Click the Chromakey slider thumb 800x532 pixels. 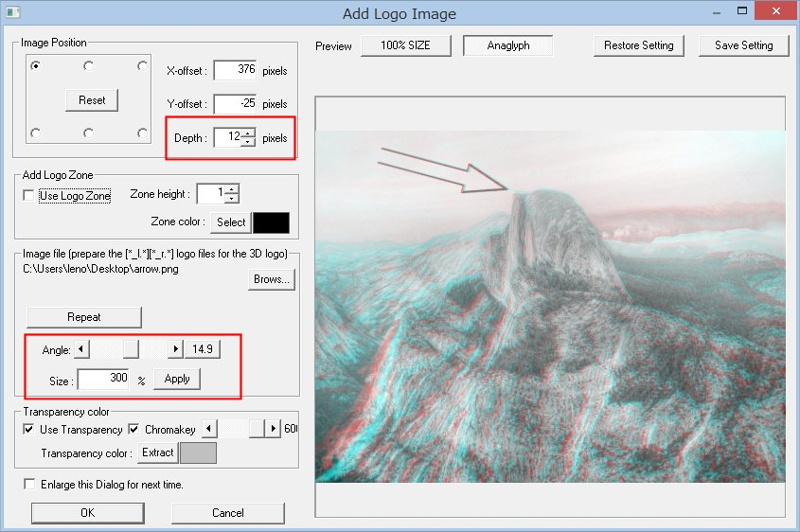pos(257,429)
